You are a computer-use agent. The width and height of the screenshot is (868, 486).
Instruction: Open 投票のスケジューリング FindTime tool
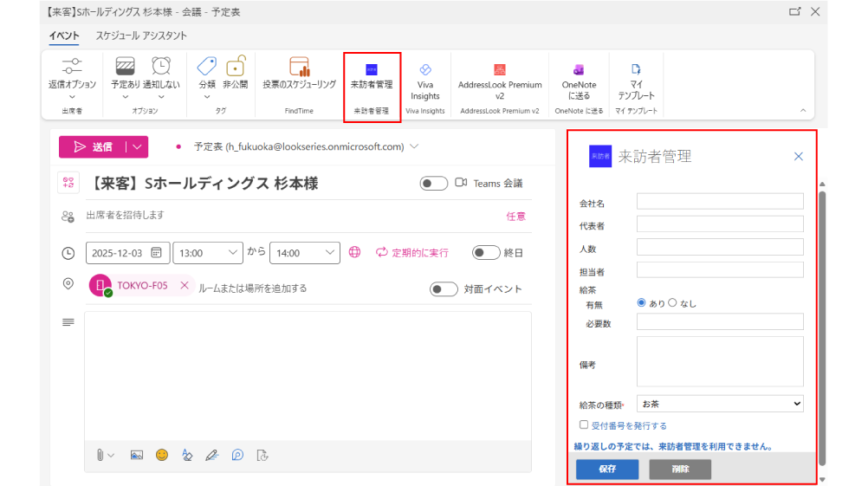(x=299, y=75)
